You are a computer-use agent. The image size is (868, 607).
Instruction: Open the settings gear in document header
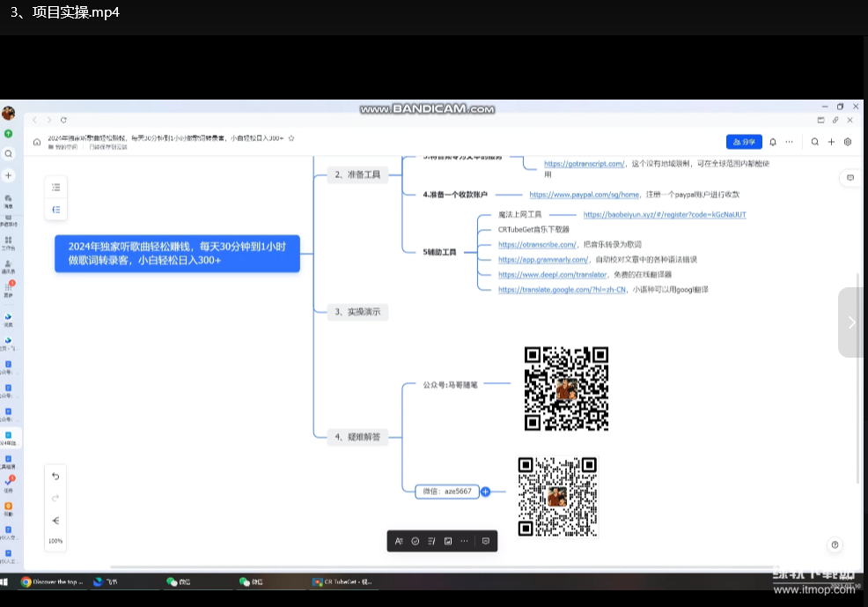click(848, 142)
